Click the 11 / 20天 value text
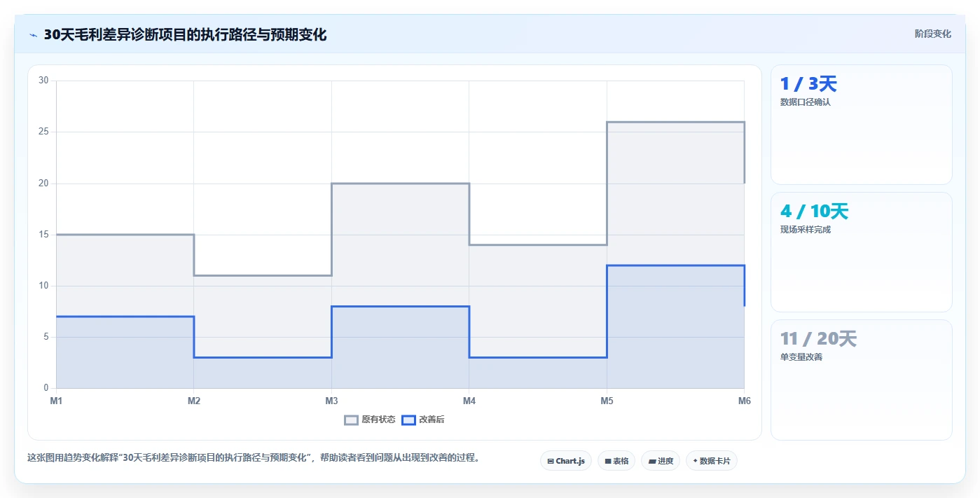 coord(818,339)
